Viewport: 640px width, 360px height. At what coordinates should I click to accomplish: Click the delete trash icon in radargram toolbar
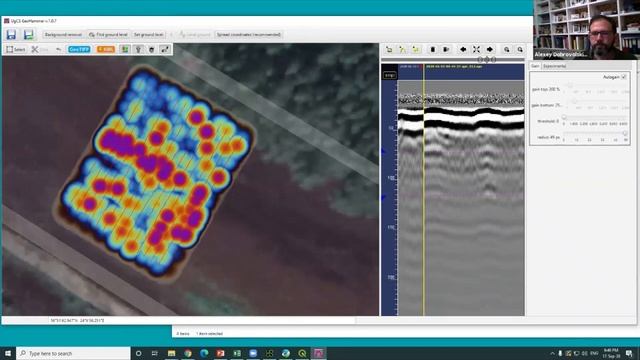tap(433, 49)
